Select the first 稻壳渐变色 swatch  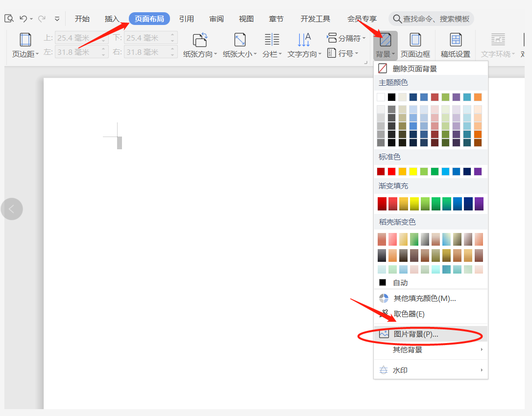382,239
